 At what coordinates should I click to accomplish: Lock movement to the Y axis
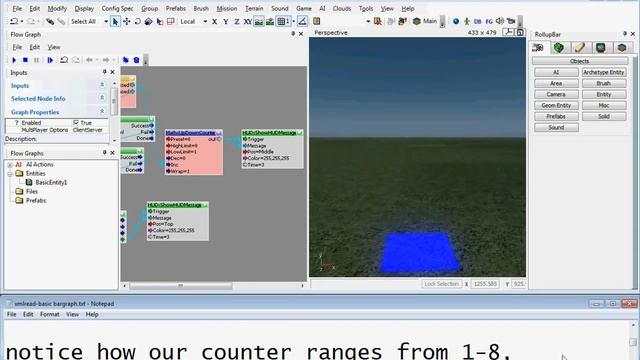point(225,21)
